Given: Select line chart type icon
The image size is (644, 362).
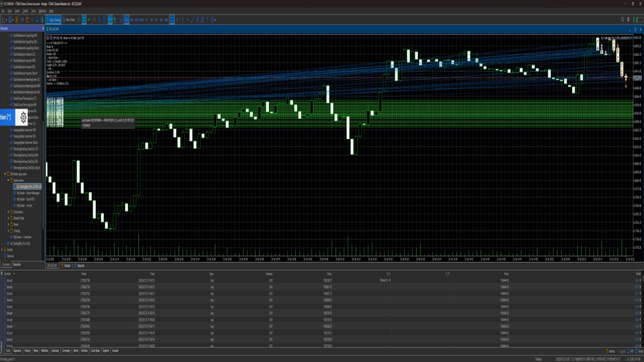Looking at the screenshot, I should pos(89,20).
